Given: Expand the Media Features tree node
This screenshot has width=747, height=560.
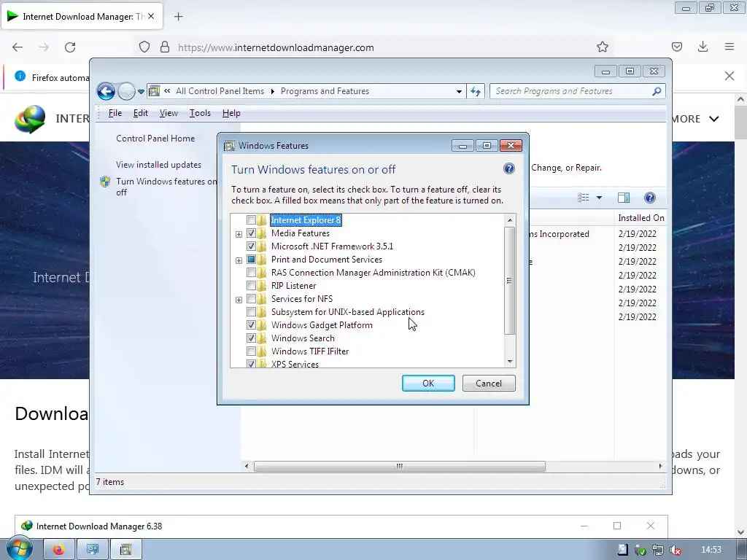Looking at the screenshot, I should click(239, 234).
